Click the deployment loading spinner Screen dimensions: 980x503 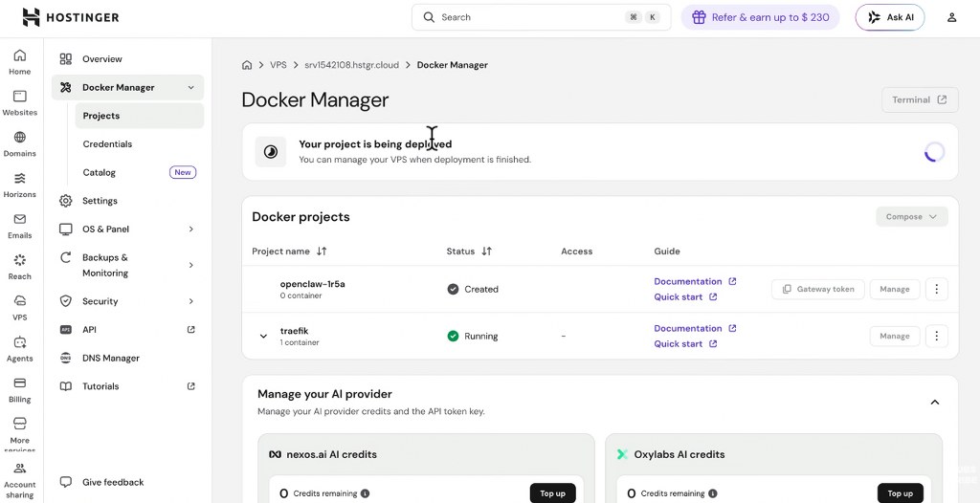pyautogui.click(x=934, y=152)
